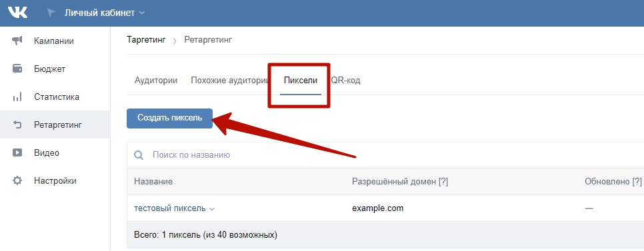644x251 pixels.
Task: Click the Название column header
Action: coord(153,181)
